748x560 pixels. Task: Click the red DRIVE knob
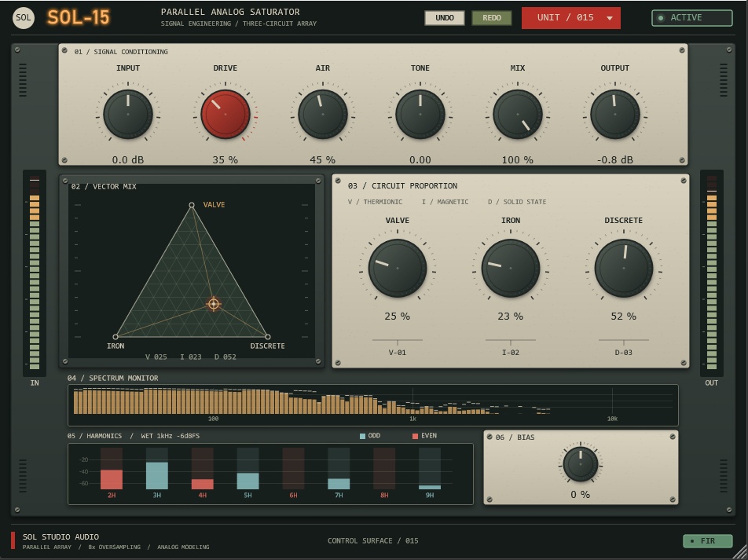pyautogui.click(x=225, y=115)
